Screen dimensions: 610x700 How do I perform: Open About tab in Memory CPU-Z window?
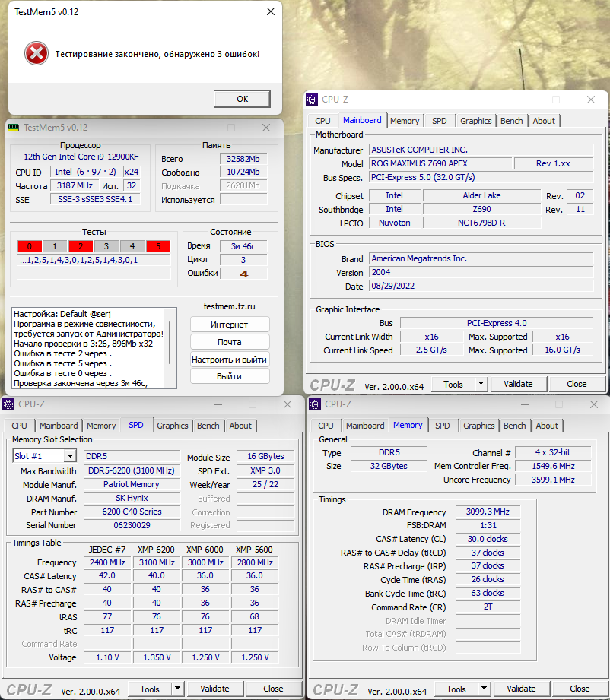pyautogui.click(x=547, y=426)
